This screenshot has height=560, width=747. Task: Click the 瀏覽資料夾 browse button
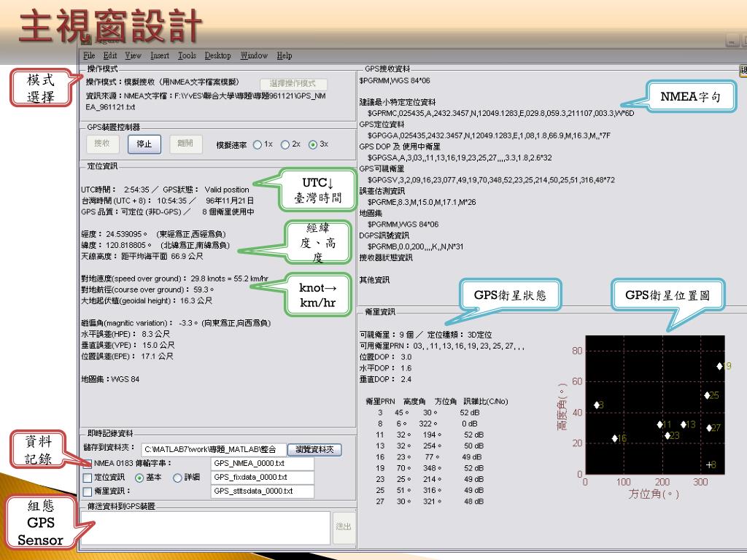(x=314, y=449)
